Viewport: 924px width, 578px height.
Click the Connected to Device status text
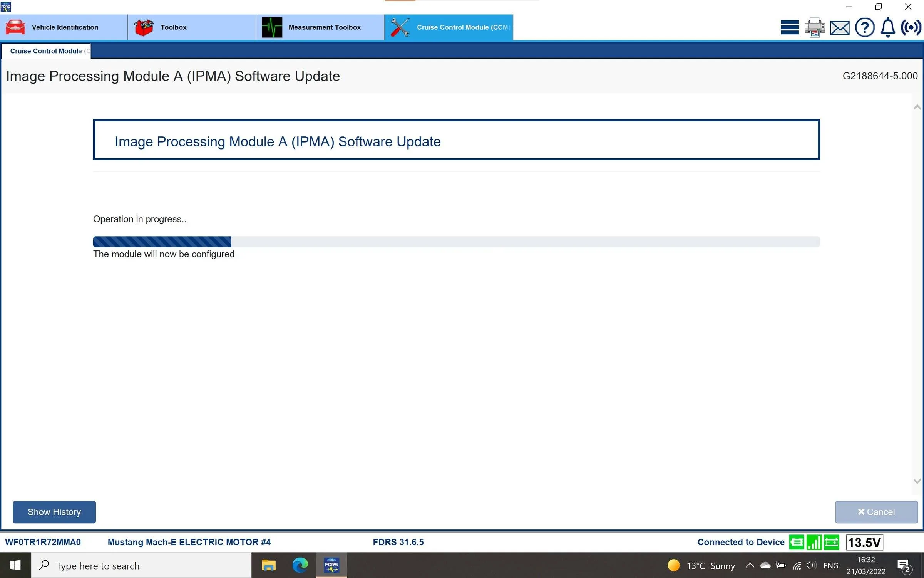pos(741,542)
